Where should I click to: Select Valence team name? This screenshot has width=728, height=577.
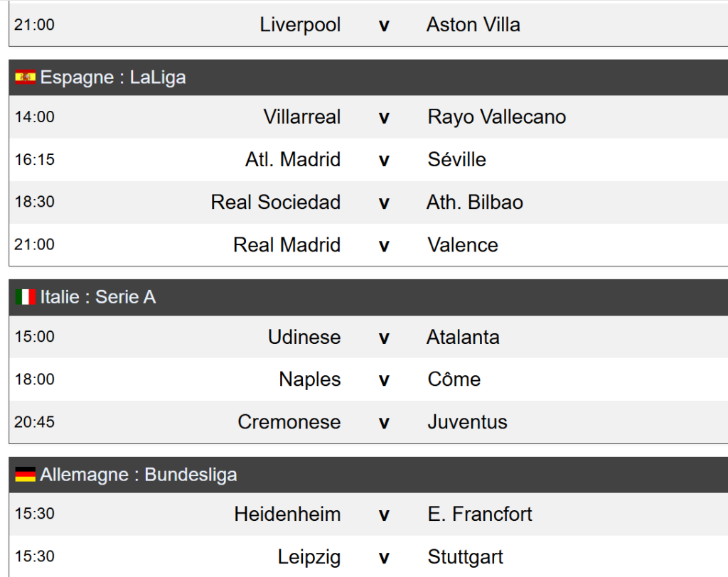463,245
